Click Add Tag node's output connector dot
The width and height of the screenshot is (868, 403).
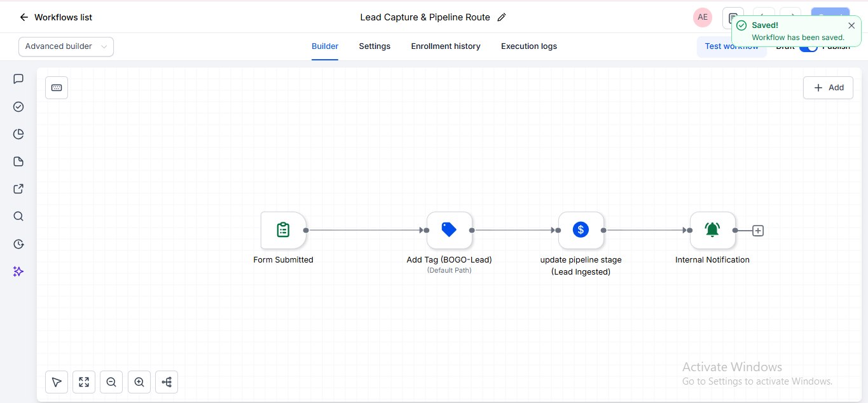[x=471, y=231]
